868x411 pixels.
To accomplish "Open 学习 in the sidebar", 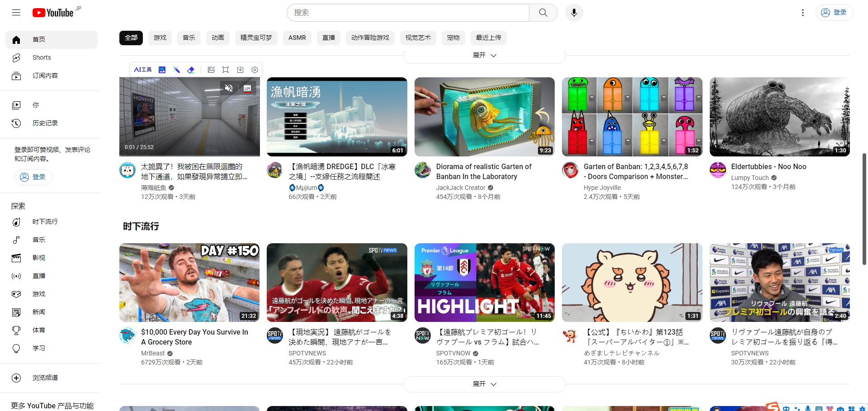I will pyautogui.click(x=52, y=348).
